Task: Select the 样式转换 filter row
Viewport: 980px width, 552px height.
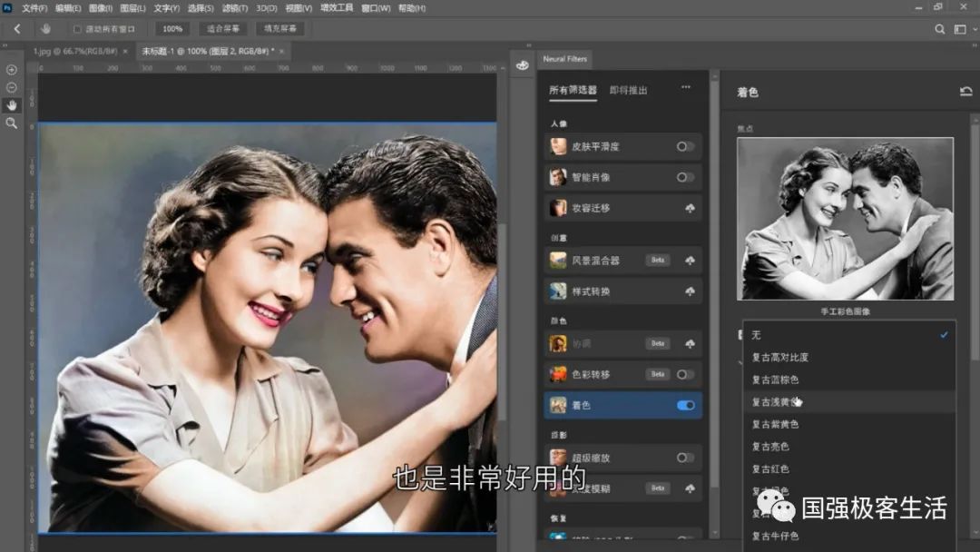Action: [x=622, y=291]
